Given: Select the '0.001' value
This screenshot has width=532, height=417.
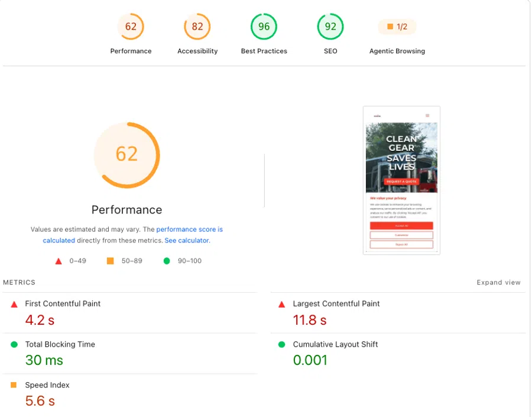Looking at the screenshot, I should (x=310, y=360).
